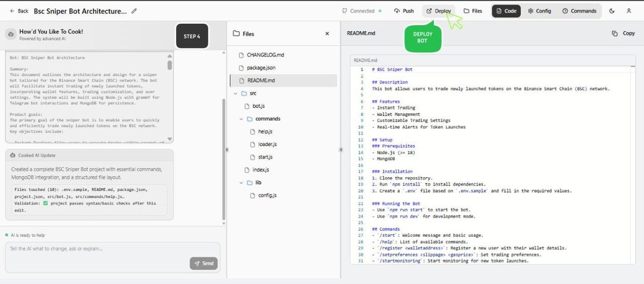Click the lib folder icon
This screenshot has width=644, height=284.
pos(250,183)
